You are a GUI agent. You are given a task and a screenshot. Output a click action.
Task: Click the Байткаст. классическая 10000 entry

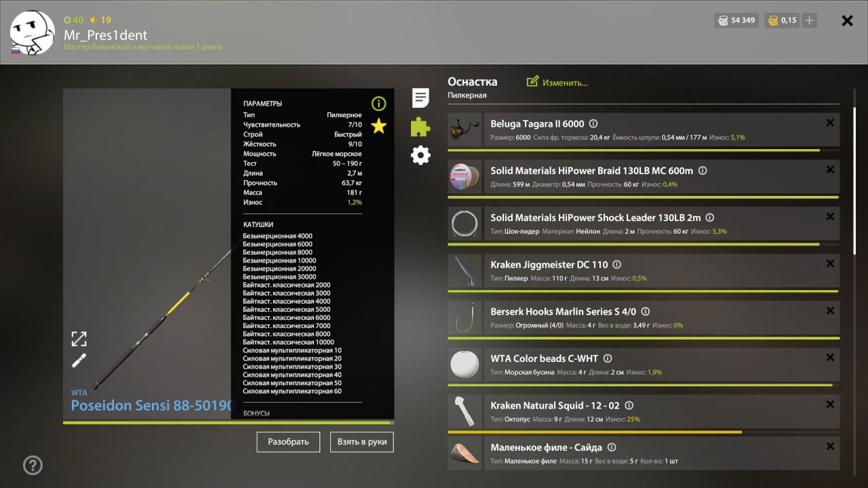(x=288, y=342)
